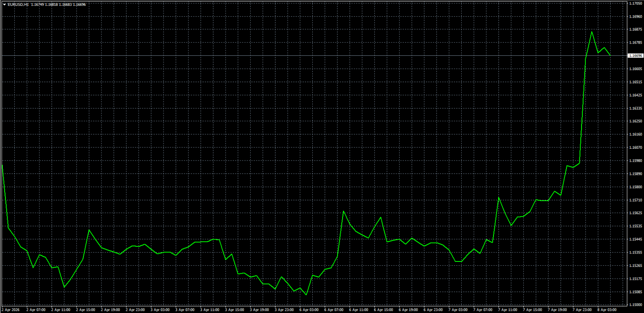The image size is (644, 313).
Task: Click the 1.16960 price axis label
Action: point(636,17)
